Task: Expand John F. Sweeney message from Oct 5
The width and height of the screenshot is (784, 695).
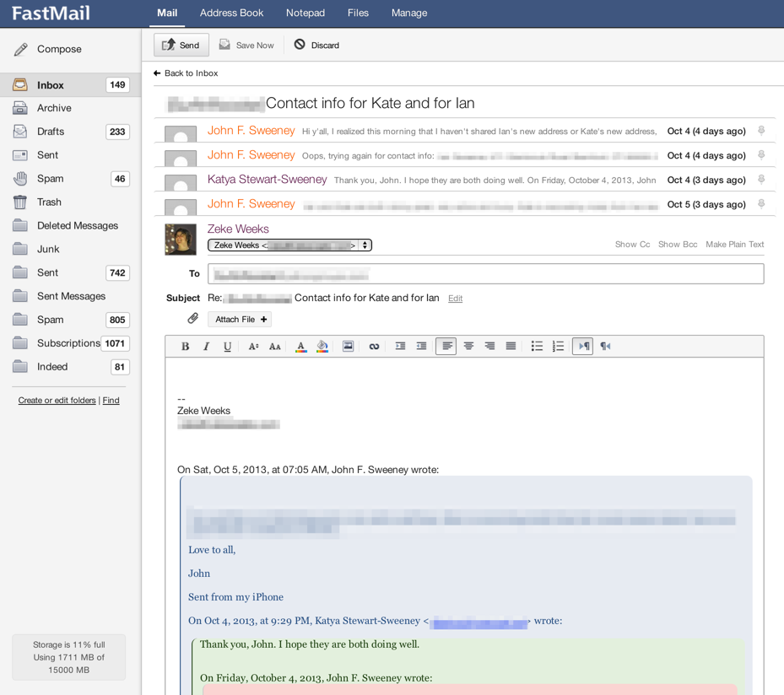Action: [465, 204]
